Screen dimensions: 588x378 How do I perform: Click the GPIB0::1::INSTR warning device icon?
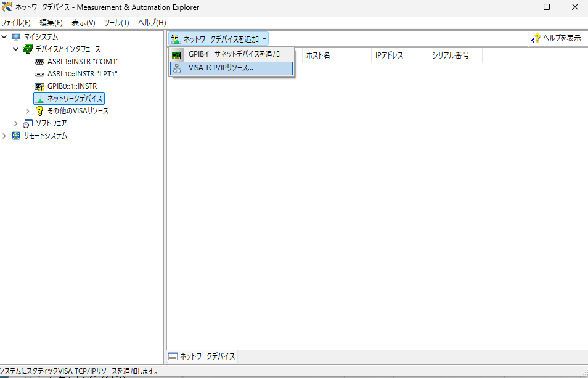click(39, 86)
